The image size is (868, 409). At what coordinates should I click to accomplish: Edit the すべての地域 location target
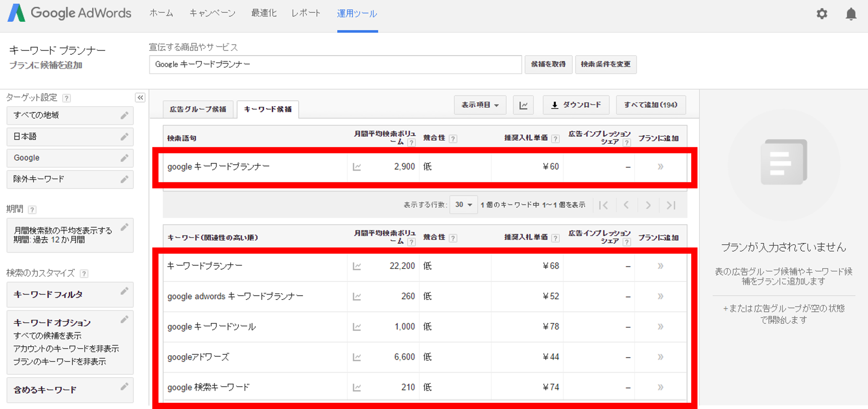pos(124,115)
